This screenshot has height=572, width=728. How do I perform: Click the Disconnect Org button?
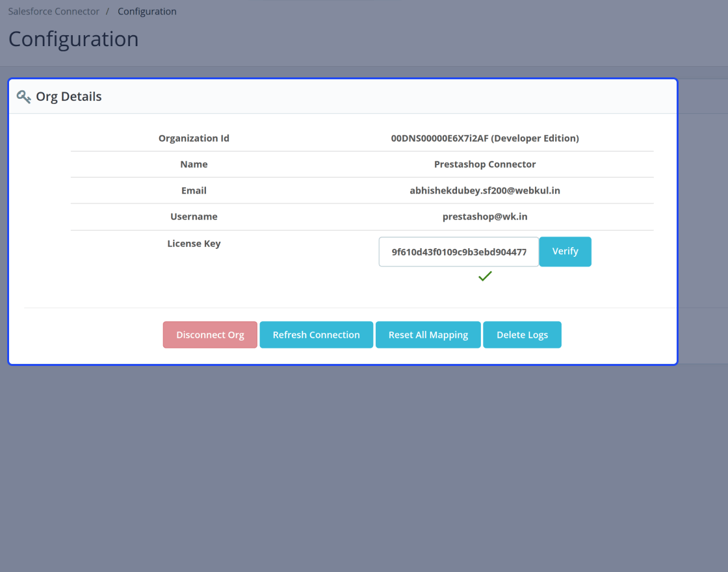click(210, 335)
